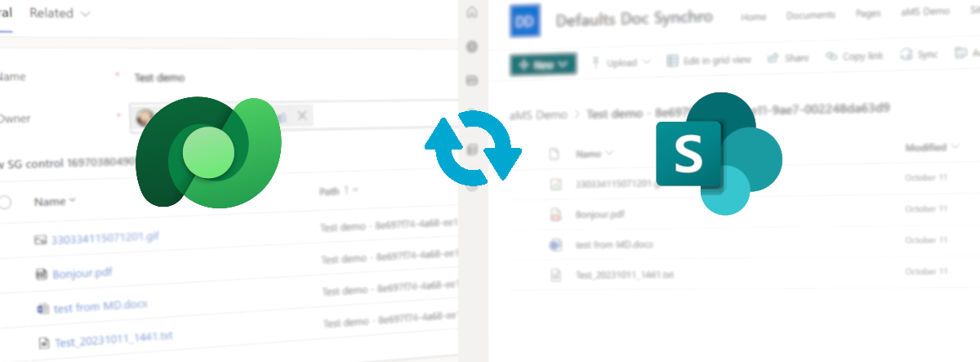980x362 pixels.
Task: Open the Defaults Doc Synchro site title
Action: pyautogui.click(x=635, y=18)
